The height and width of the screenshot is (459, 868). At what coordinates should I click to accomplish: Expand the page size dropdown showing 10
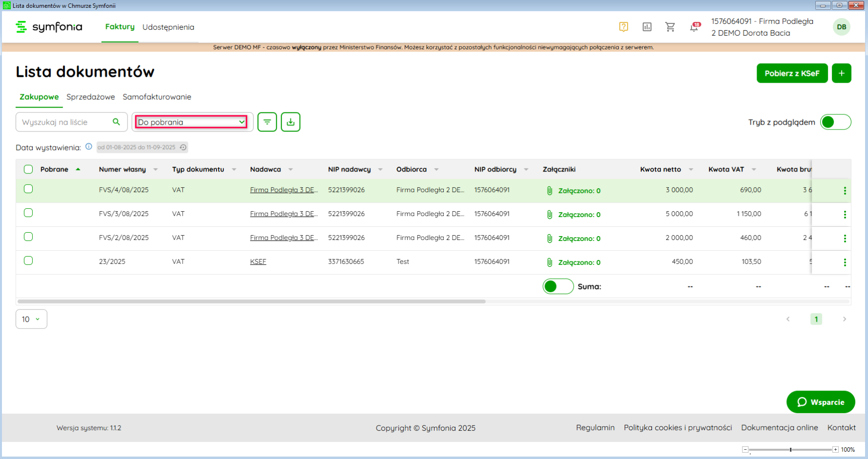[x=31, y=319]
